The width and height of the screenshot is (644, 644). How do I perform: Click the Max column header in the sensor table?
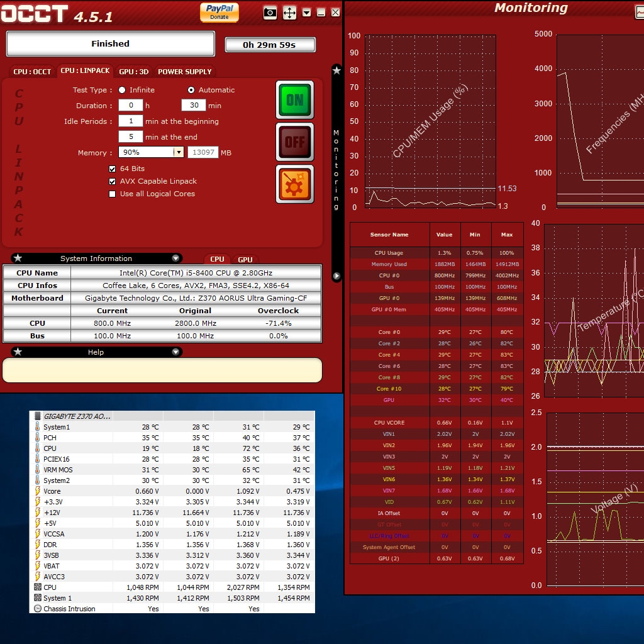click(507, 235)
